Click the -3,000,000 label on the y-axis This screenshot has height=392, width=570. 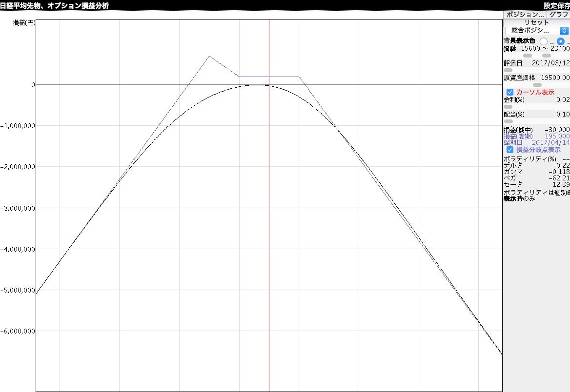coord(18,208)
